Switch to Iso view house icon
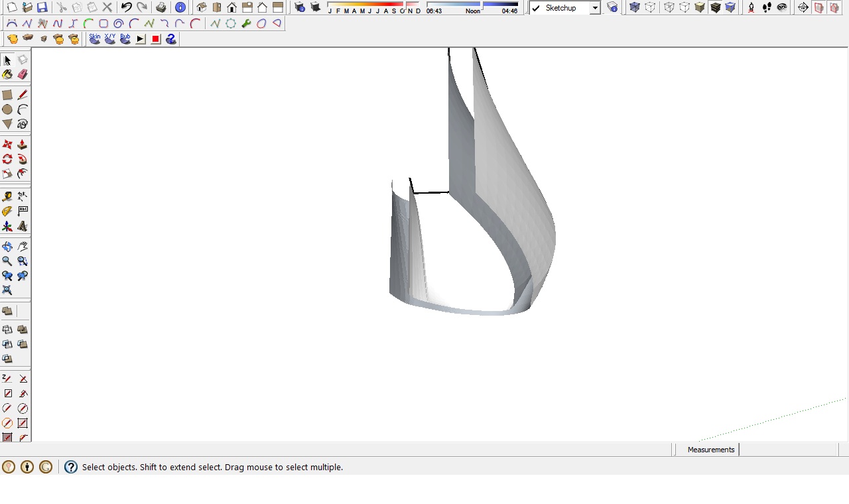 click(x=202, y=8)
